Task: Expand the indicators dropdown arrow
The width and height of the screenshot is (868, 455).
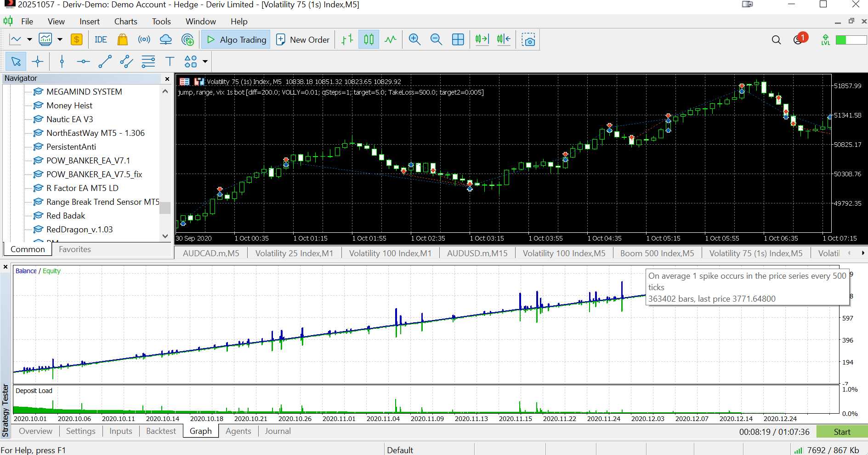Action: [x=60, y=39]
